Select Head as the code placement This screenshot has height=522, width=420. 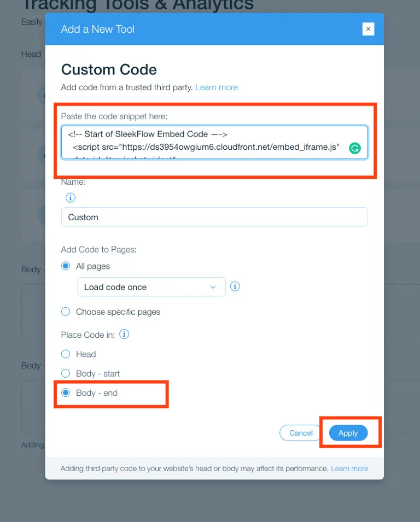[66, 354]
